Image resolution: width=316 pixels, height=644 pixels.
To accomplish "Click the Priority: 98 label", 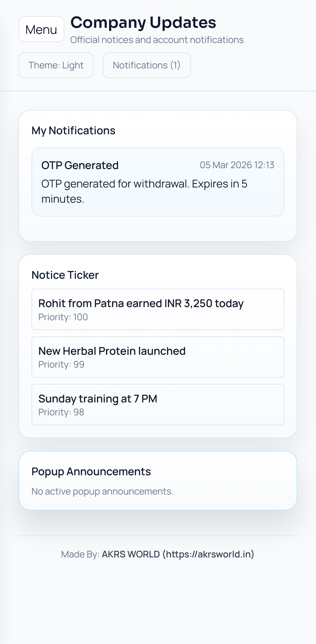I will click(x=61, y=412).
